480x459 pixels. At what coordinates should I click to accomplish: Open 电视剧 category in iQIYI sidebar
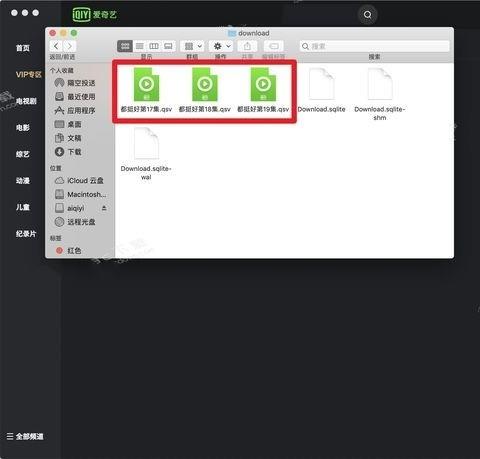pyautogui.click(x=26, y=101)
